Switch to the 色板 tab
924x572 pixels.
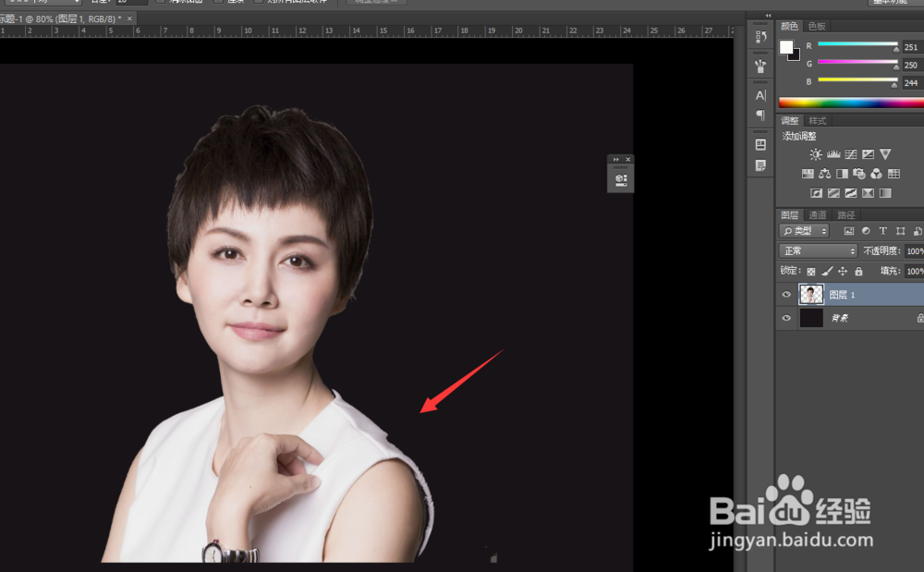click(x=817, y=26)
